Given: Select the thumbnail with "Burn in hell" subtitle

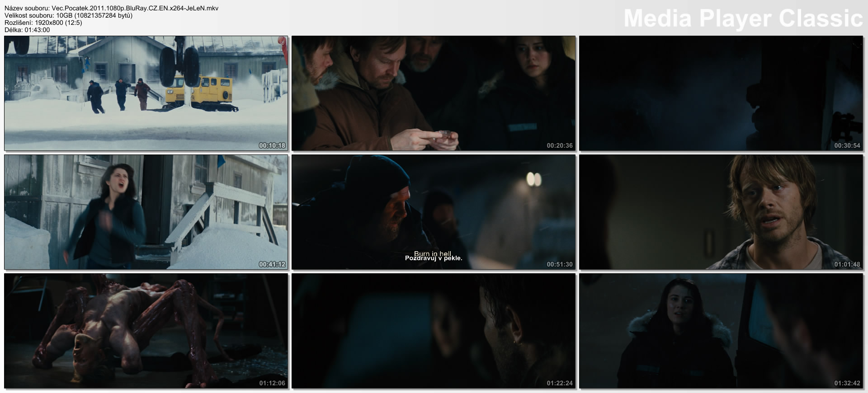Looking at the screenshot, I should [x=434, y=212].
